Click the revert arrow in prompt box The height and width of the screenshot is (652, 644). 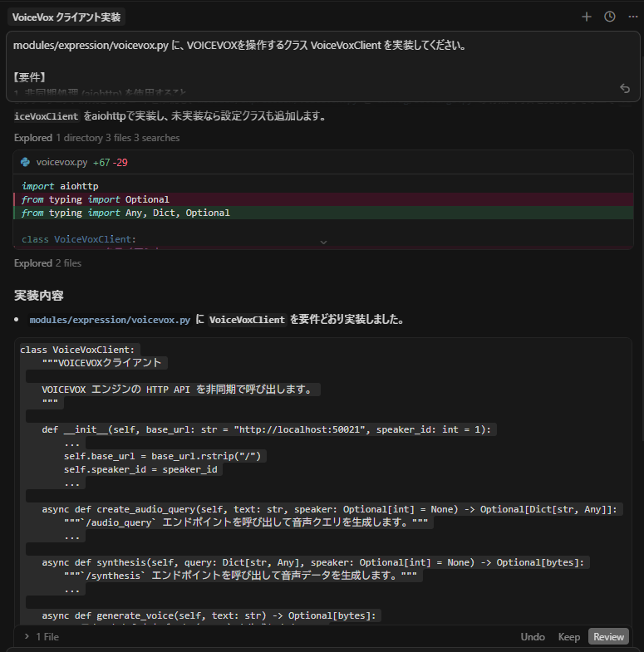click(x=625, y=88)
